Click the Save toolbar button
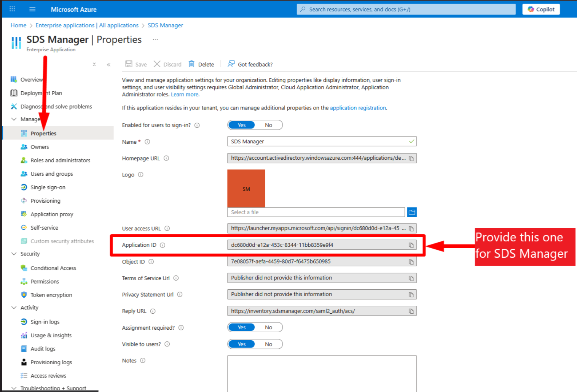This screenshot has height=392, width=577. pyautogui.click(x=136, y=64)
